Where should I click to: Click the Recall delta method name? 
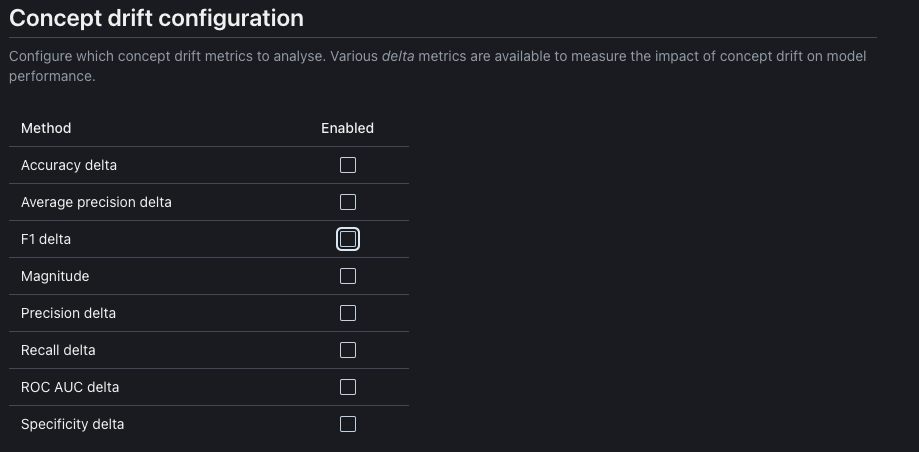(58, 350)
